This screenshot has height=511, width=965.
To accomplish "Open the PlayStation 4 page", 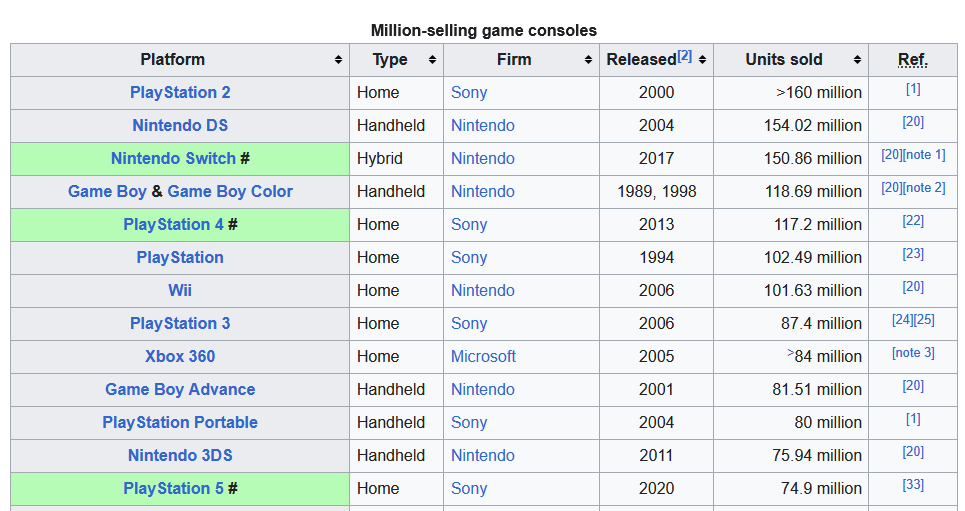I will tap(173, 224).
